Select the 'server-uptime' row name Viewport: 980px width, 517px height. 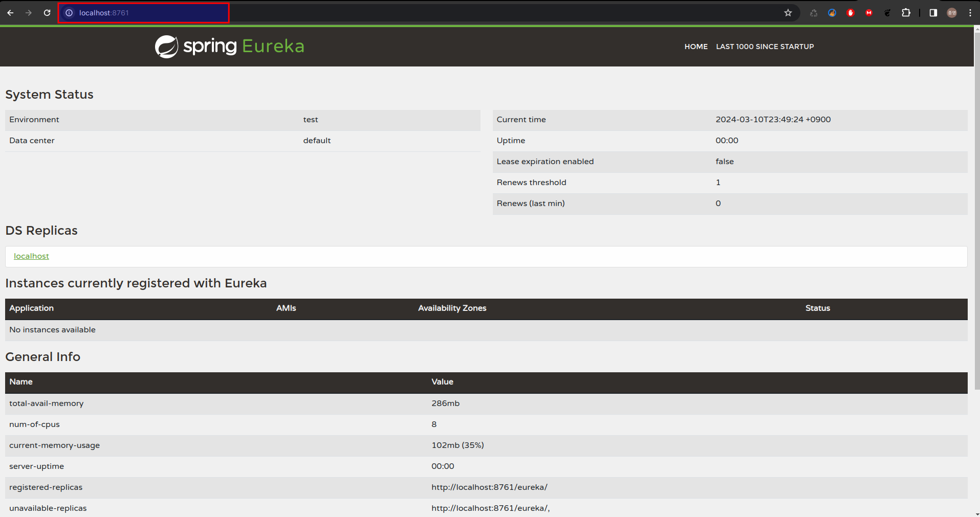click(x=36, y=466)
